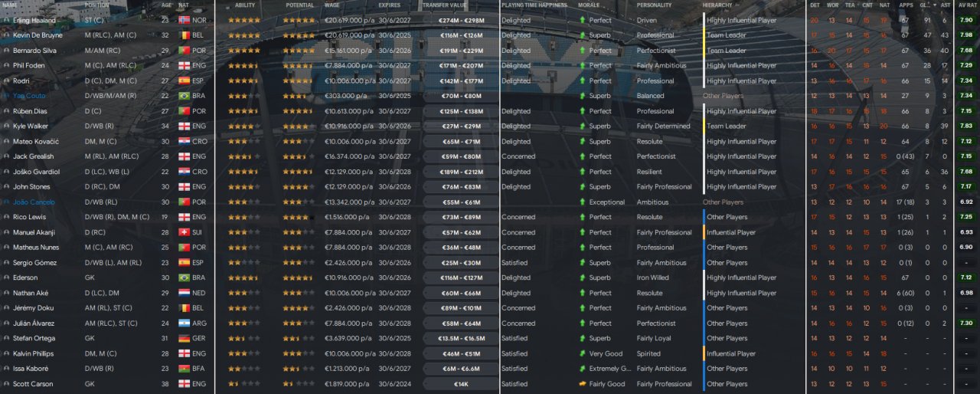
Task: Open Rico Lewis's player name
Action: coord(30,217)
